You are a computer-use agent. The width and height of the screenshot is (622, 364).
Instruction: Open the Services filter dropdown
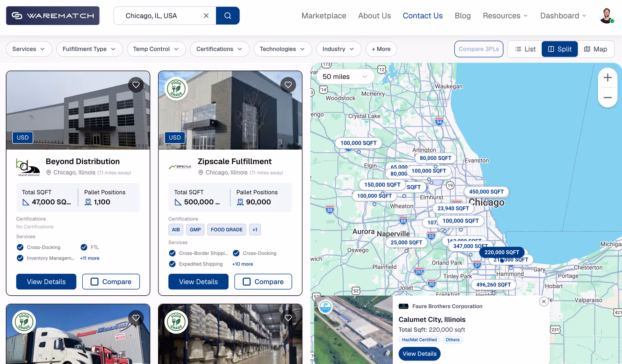coord(29,49)
